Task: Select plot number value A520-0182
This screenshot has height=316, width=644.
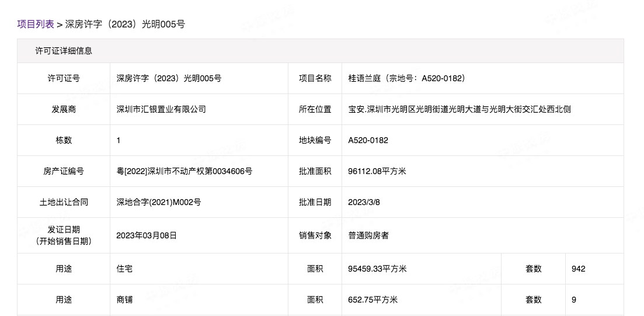Action: [368, 140]
